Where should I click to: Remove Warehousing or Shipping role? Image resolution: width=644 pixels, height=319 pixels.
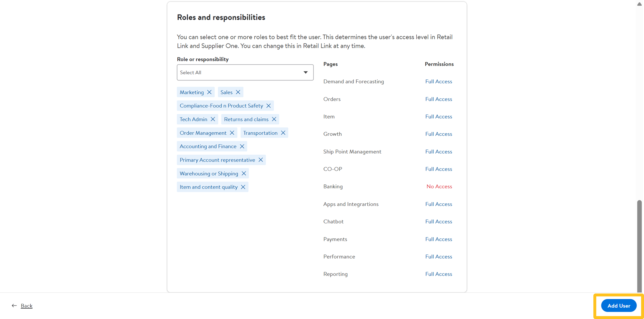244,174
